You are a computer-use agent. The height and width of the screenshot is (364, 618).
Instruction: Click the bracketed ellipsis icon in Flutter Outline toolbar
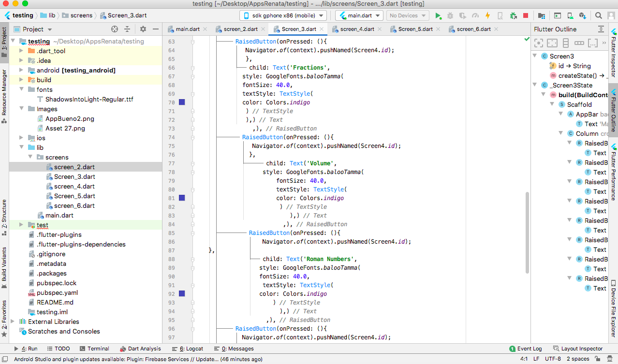pyautogui.click(x=592, y=43)
